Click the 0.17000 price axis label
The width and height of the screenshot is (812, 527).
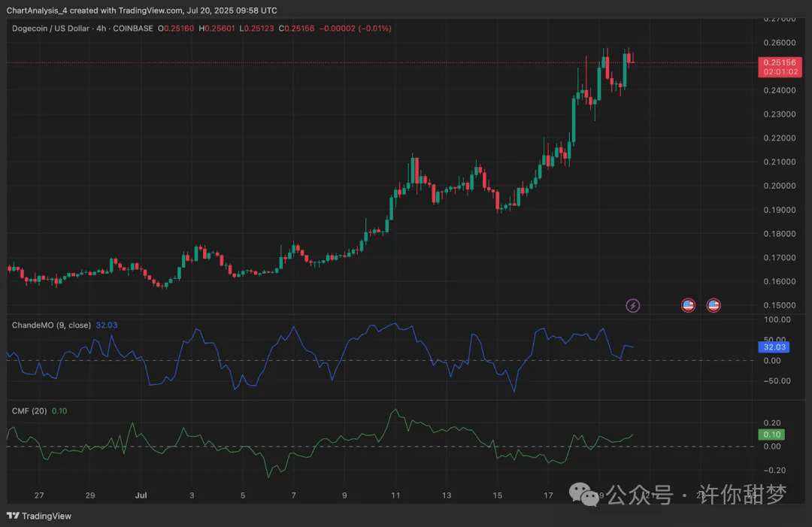tap(780, 258)
